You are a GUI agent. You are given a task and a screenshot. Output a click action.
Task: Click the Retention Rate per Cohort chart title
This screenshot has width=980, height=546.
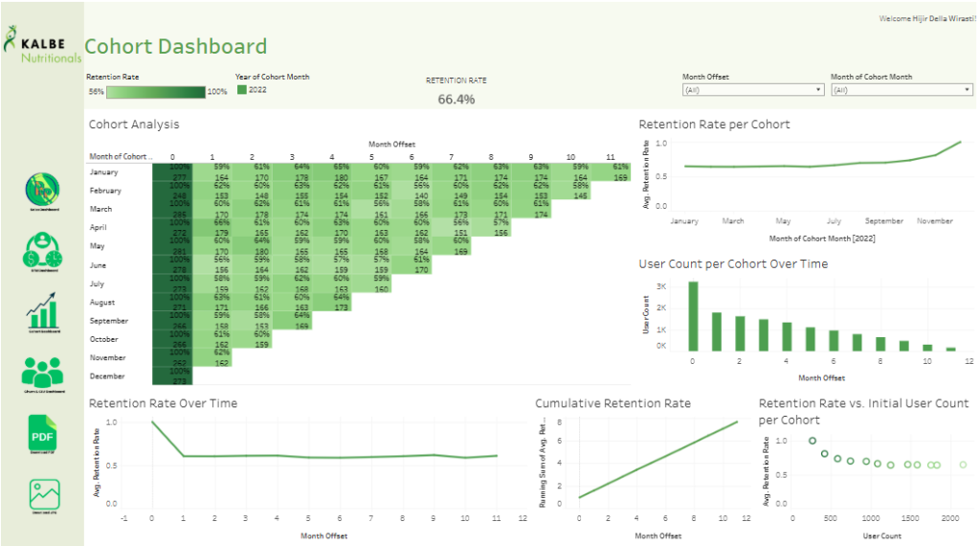tap(714, 125)
